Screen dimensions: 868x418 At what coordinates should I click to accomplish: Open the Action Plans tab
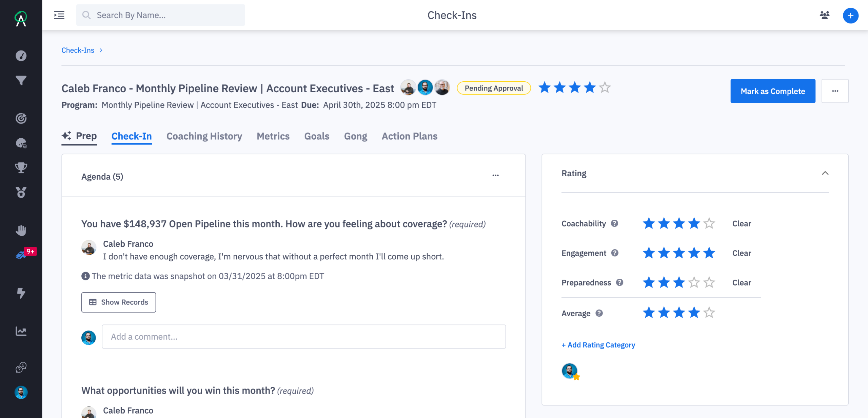click(409, 136)
